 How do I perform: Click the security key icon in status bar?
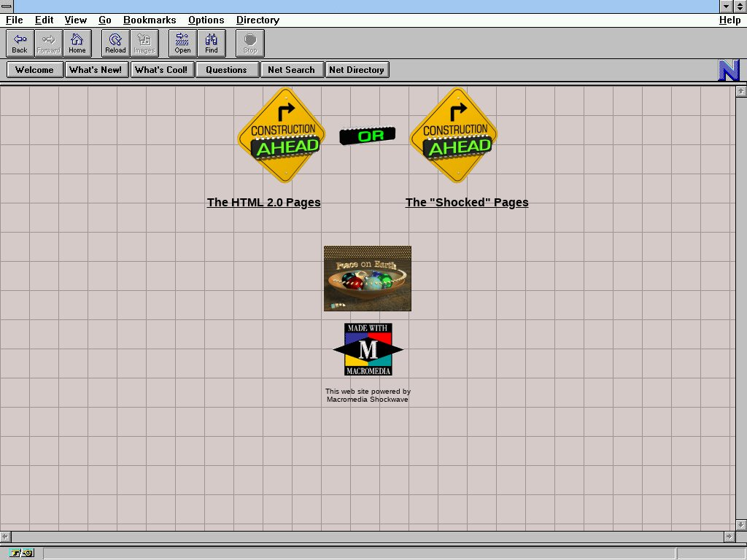click(x=22, y=553)
